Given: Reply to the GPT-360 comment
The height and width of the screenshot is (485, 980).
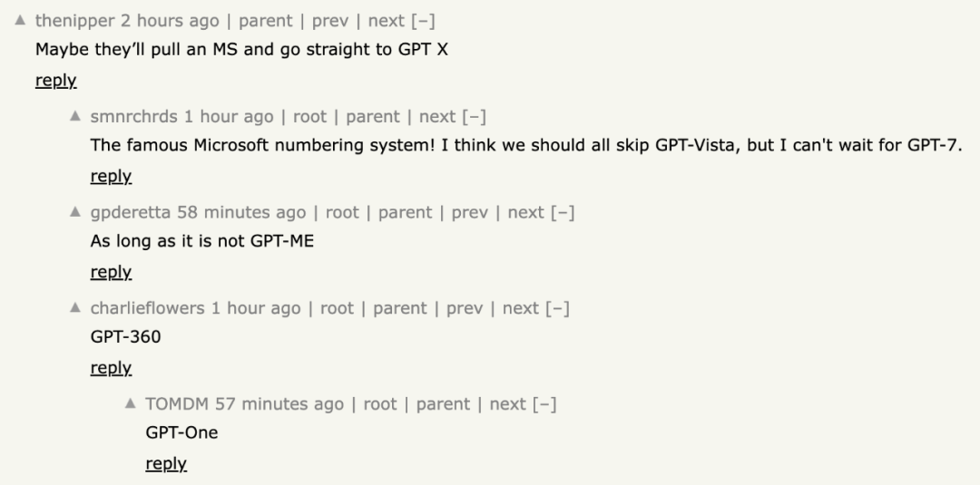Looking at the screenshot, I should (111, 368).
